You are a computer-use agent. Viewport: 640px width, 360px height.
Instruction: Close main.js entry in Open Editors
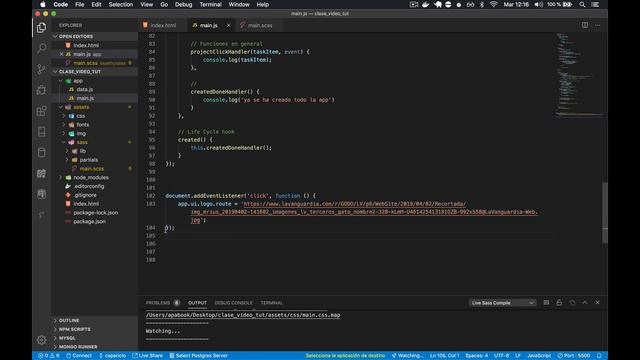click(x=61, y=54)
